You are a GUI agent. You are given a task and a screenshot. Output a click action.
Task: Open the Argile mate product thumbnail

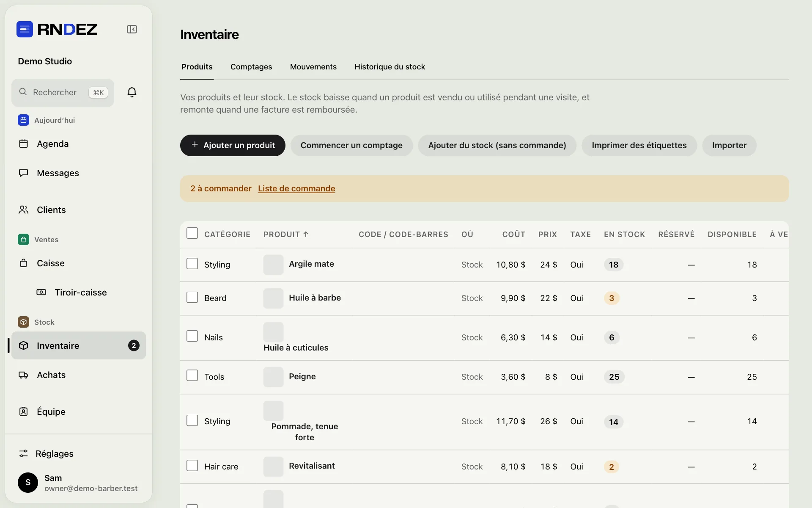273,265
